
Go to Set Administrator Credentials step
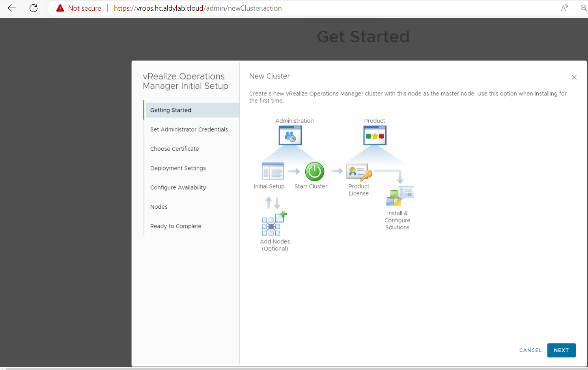coord(189,130)
